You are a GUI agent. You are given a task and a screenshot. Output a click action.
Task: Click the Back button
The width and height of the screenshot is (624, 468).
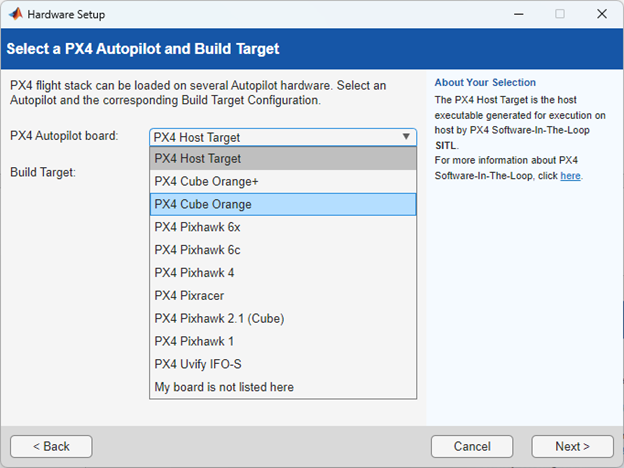point(51,446)
